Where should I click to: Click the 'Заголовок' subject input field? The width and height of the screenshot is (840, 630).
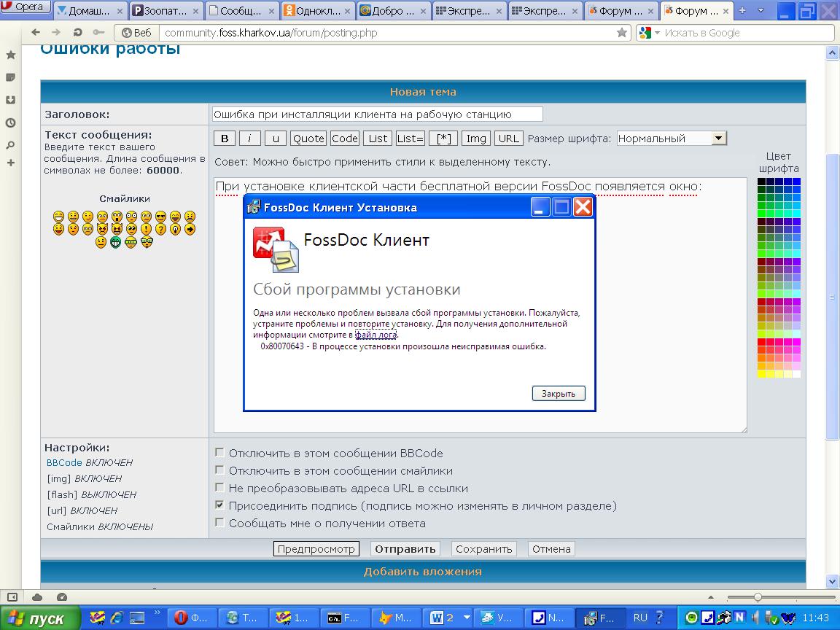(377, 114)
